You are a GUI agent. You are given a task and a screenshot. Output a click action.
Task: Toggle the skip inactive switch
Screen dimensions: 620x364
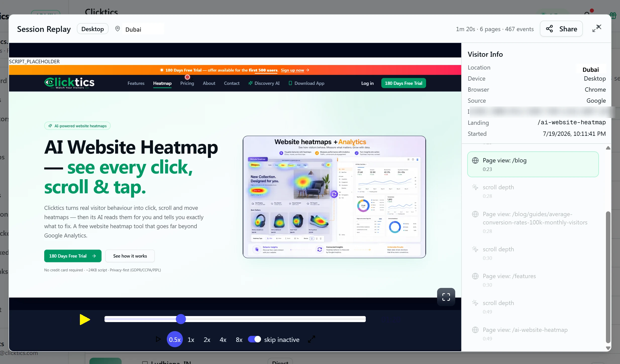[x=254, y=339]
